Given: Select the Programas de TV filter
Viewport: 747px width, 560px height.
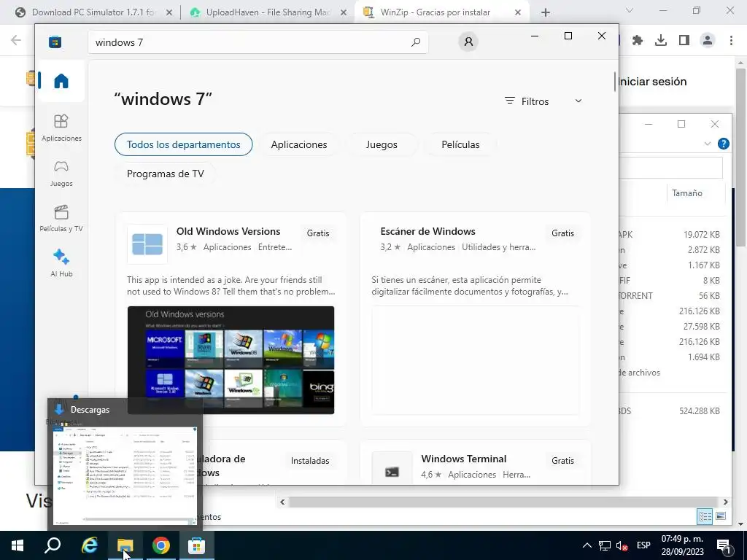Looking at the screenshot, I should (x=165, y=174).
